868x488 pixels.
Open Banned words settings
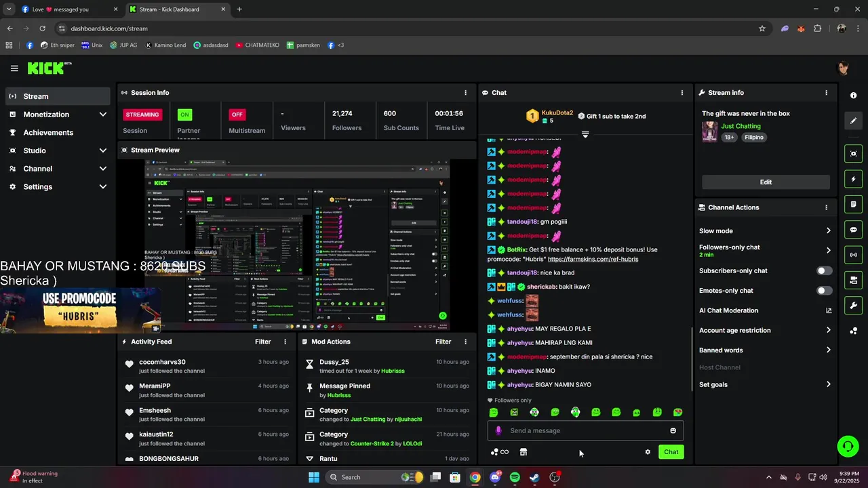tap(766, 350)
